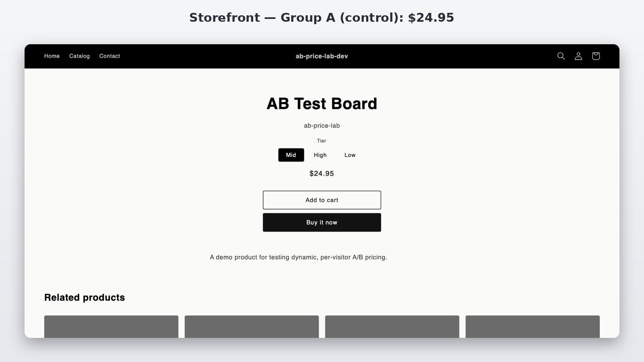Screen dimensions: 644x362
Task: Open the Contact page link
Action: (109, 56)
